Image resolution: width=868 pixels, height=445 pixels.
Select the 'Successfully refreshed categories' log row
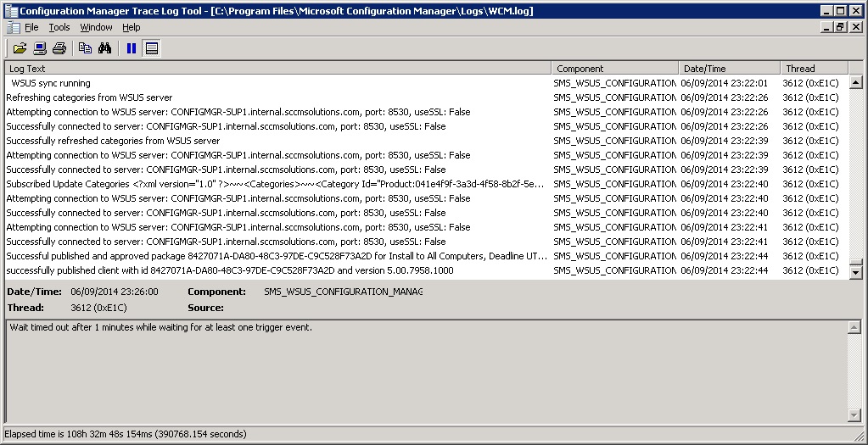pyautogui.click(x=113, y=141)
